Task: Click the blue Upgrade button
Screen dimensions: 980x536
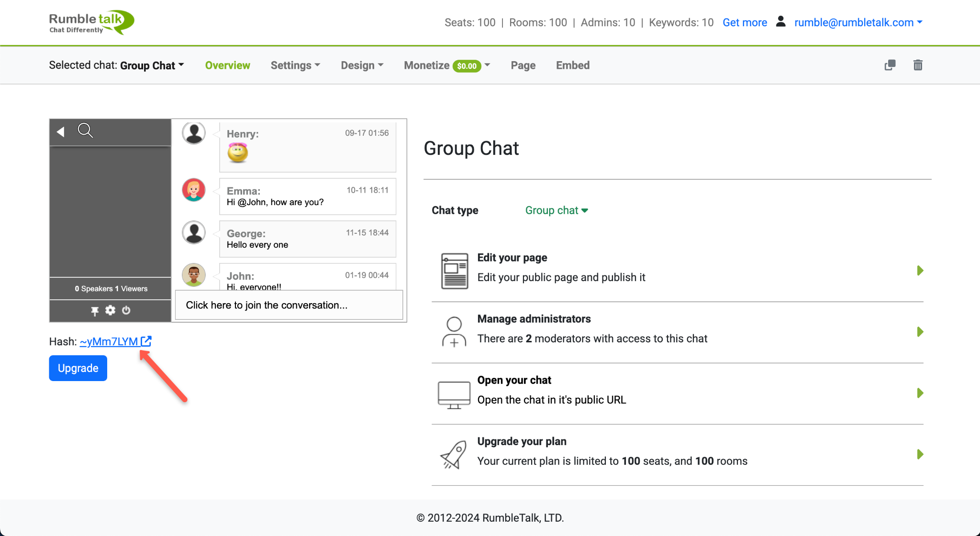Action: (x=78, y=368)
